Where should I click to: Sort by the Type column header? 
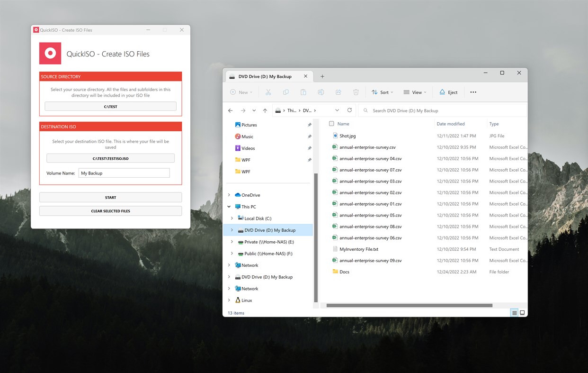(x=494, y=124)
